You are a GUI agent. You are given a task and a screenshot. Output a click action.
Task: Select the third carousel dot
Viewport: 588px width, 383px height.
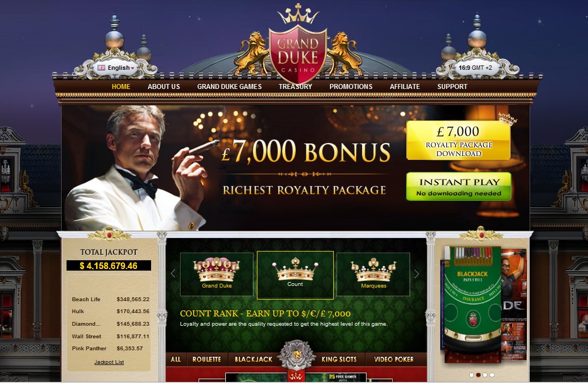tap(485, 375)
